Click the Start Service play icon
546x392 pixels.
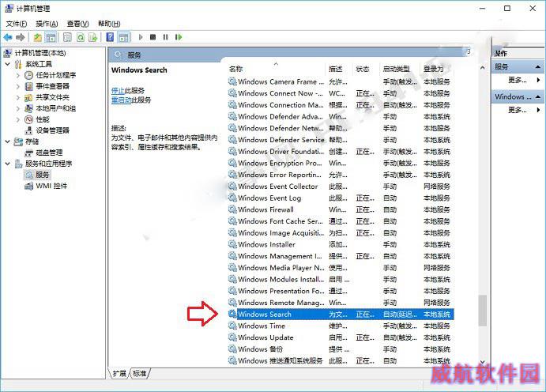click(141, 37)
